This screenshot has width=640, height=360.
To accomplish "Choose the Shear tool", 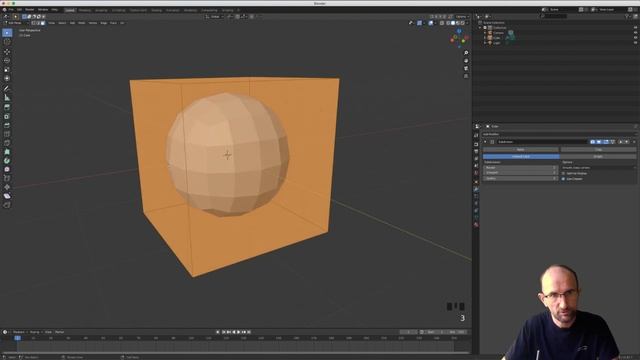I will tap(7, 196).
